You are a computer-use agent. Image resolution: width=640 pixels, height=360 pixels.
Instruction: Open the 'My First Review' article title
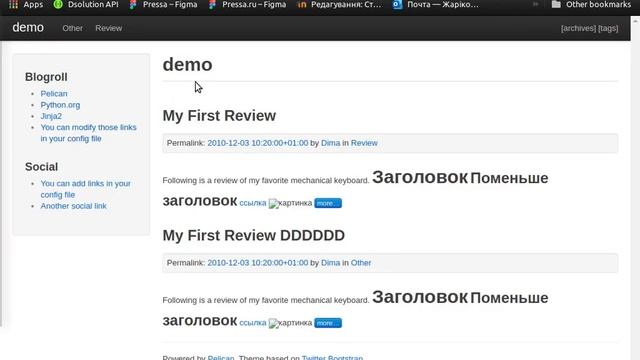[x=219, y=116]
